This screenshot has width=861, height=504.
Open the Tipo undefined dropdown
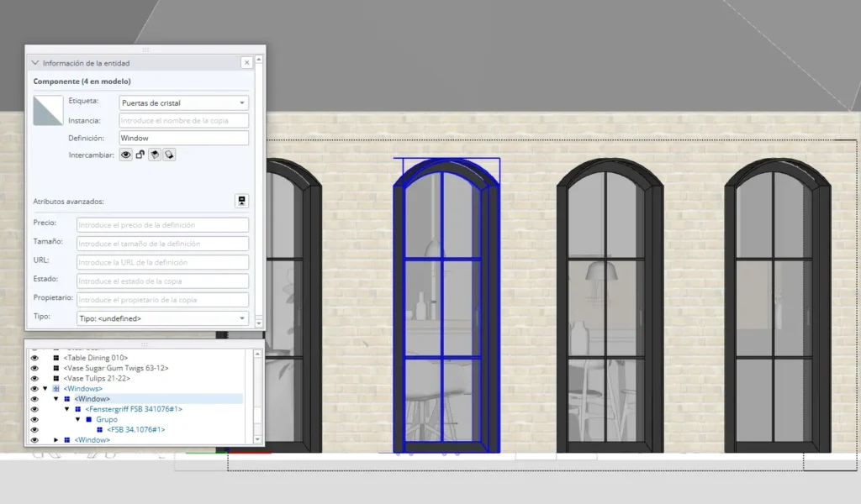tap(162, 318)
